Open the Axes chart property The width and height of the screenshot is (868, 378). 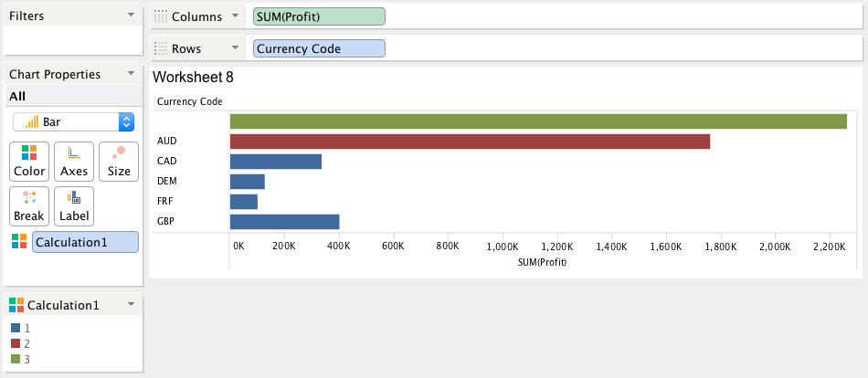pos(74,162)
